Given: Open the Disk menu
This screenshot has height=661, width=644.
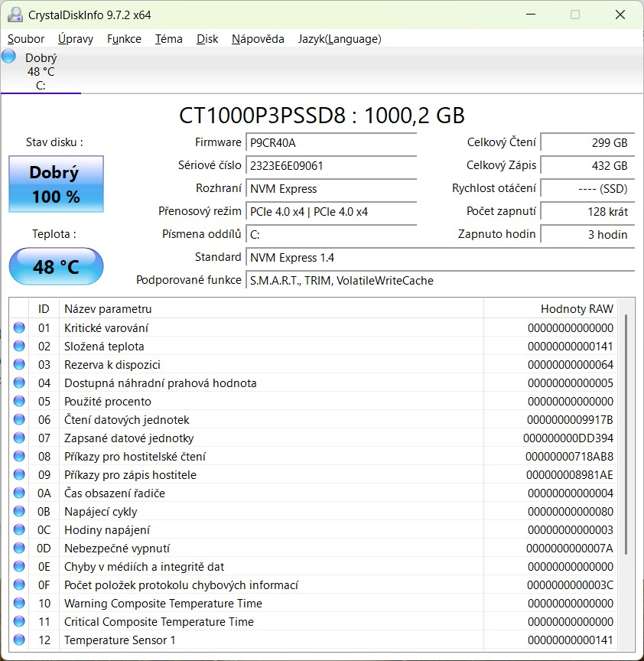Looking at the screenshot, I should 207,38.
